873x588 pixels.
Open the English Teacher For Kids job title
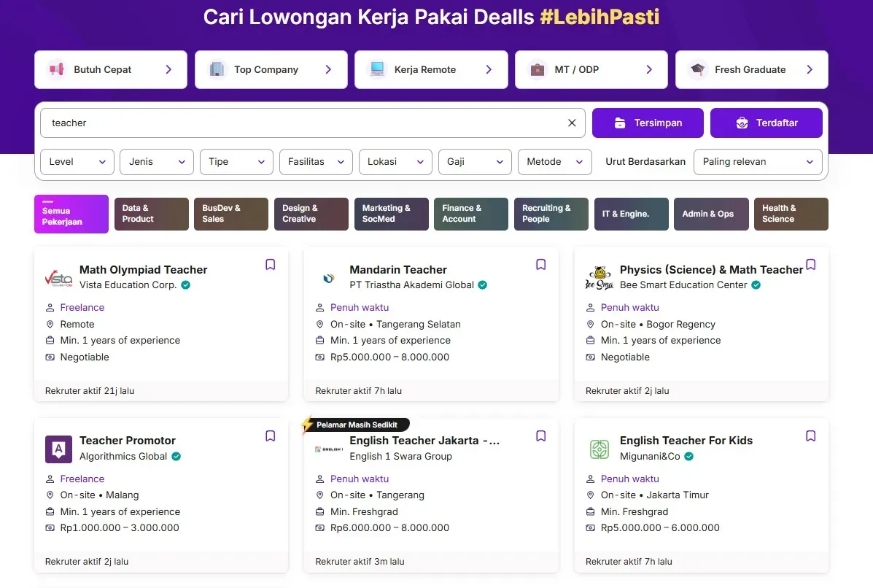click(686, 441)
